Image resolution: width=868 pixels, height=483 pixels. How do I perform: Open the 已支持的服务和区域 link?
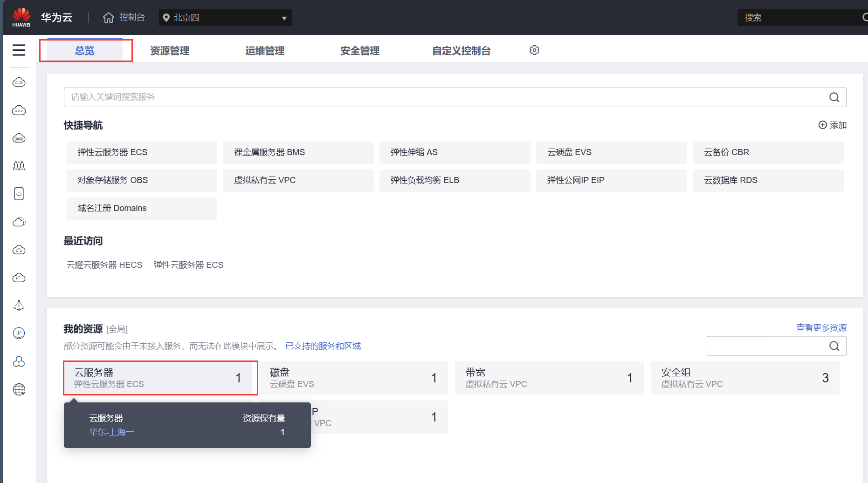point(323,346)
